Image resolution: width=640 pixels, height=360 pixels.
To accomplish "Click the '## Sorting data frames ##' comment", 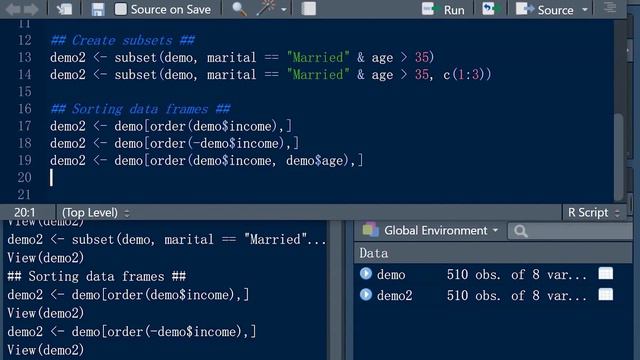I will [x=140, y=109].
